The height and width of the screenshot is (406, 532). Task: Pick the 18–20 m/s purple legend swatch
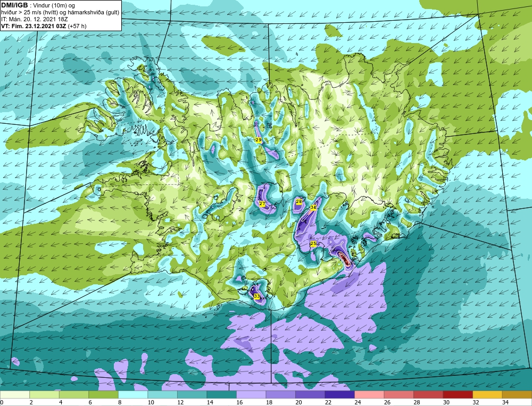click(280, 395)
